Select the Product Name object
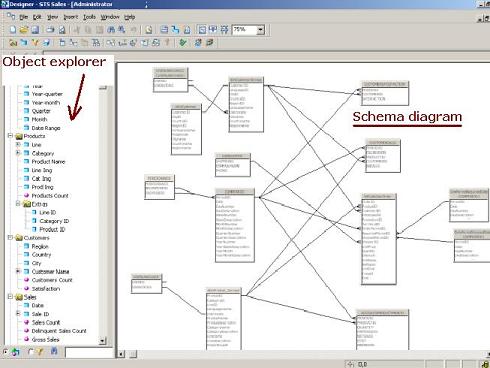490x368 pixels. [x=48, y=162]
